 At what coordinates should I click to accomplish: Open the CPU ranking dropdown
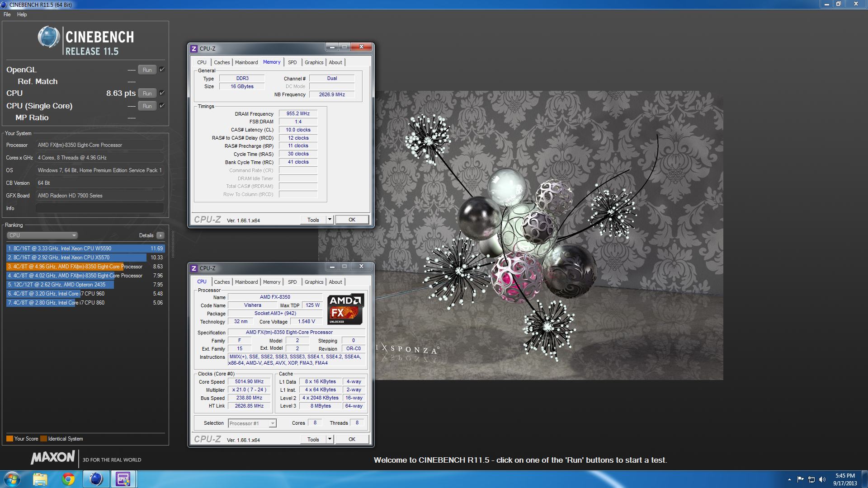[x=42, y=235]
